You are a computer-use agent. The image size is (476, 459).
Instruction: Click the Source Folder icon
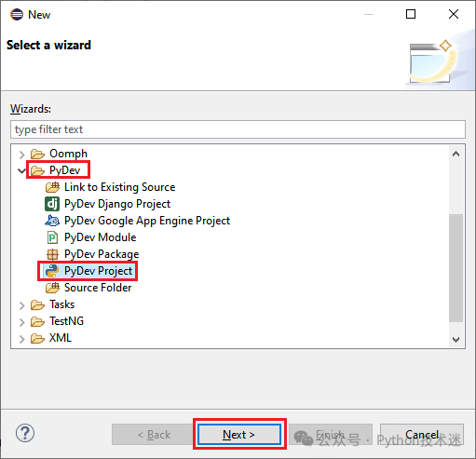[52, 288]
